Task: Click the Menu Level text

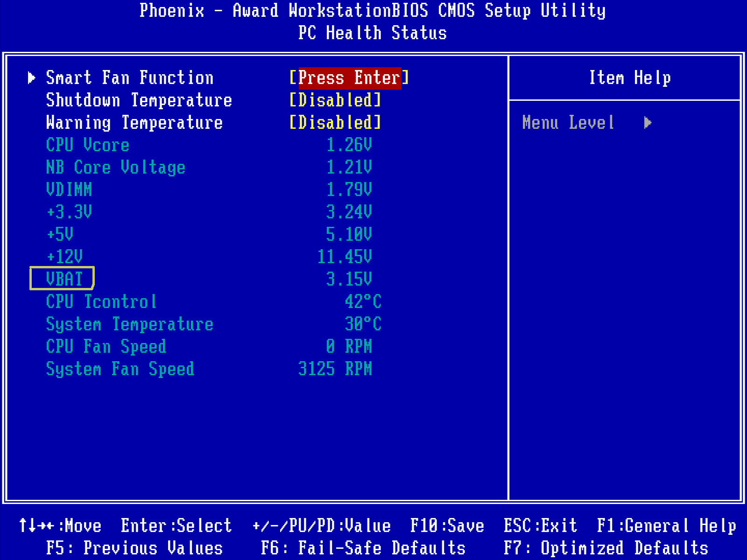Action: click(569, 122)
